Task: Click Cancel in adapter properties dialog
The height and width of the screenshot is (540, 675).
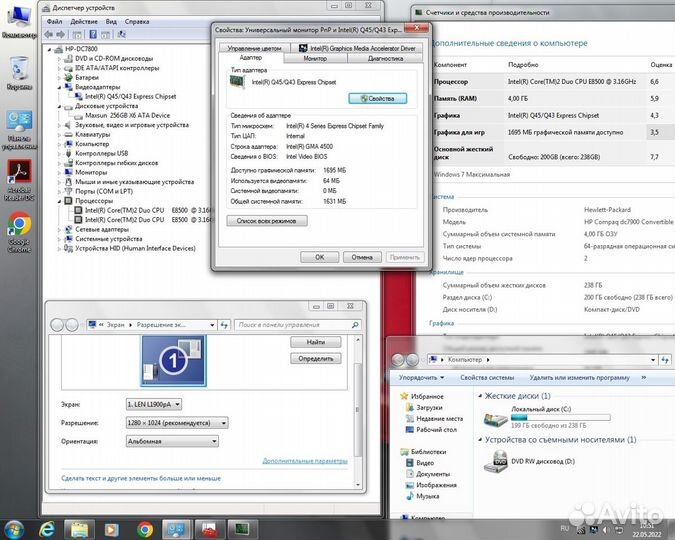Action: tap(362, 257)
